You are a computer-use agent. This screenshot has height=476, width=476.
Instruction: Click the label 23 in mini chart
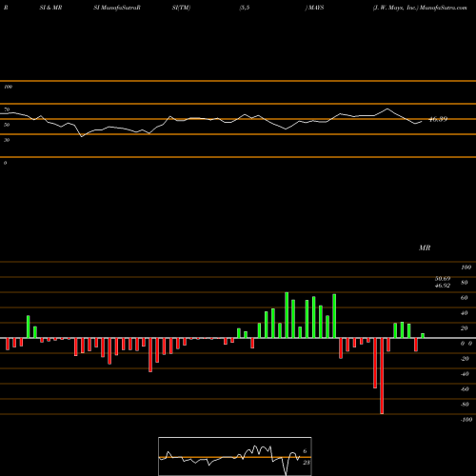(x=306, y=463)
